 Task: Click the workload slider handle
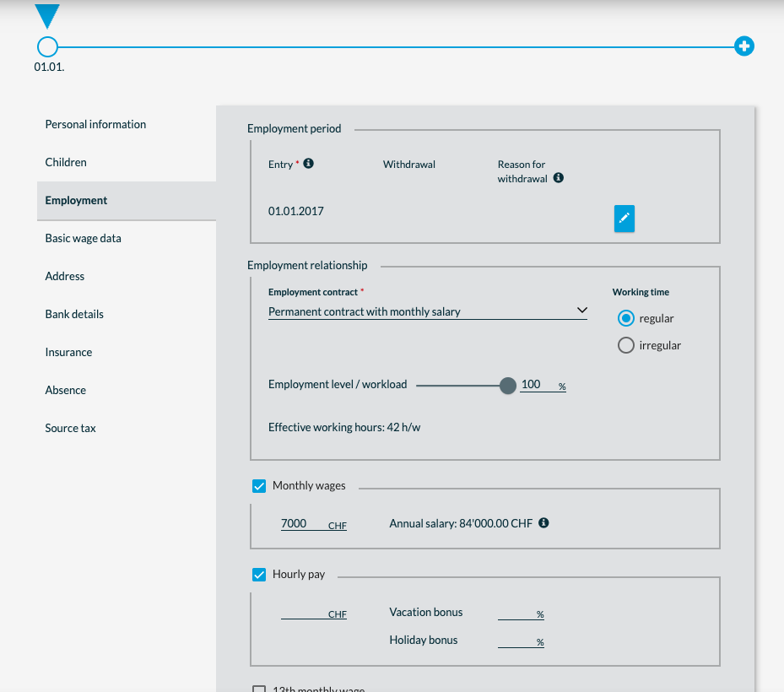(507, 386)
